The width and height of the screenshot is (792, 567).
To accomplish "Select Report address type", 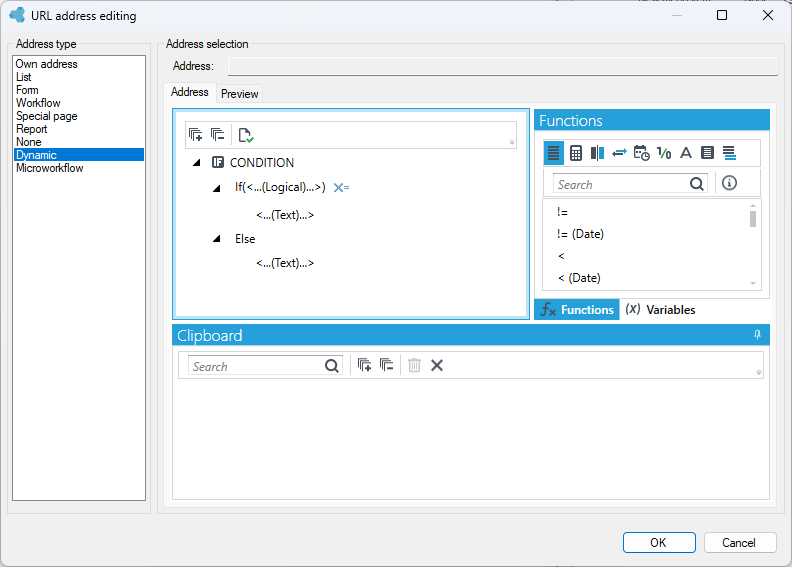I will pos(79,129).
